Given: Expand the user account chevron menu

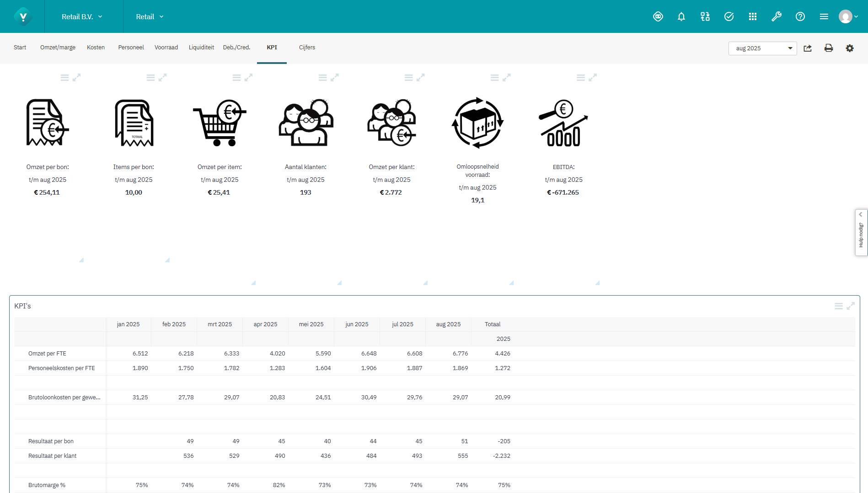Looking at the screenshot, I should pos(857,16).
